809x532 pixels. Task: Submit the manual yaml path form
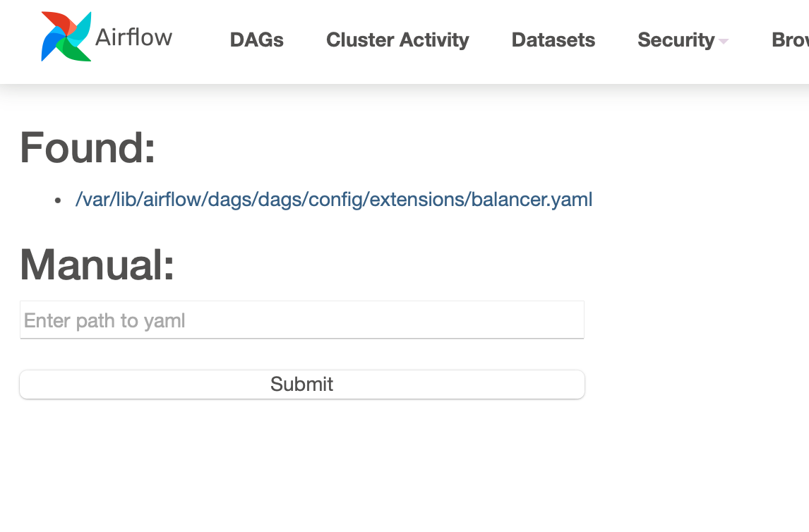301,384
